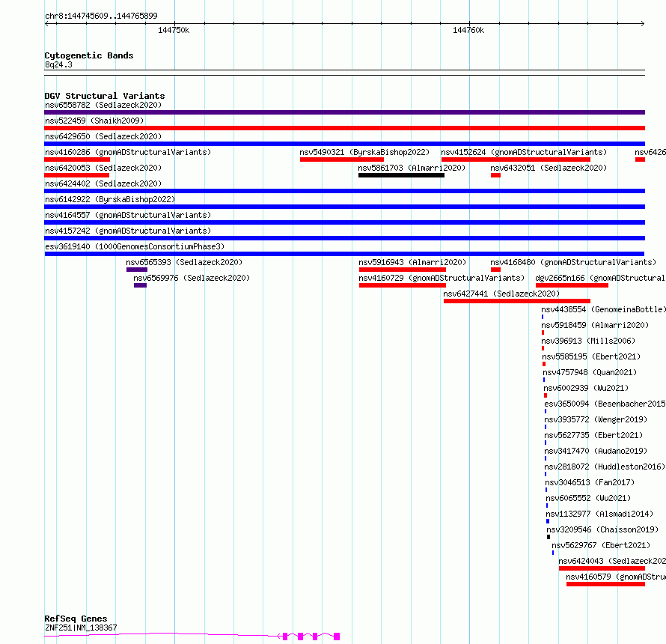This screenshot has width=666, height=644.
Task: Click the nsv3417470 (Audano2019) label
Action: pyautogui.click(x=596, y=451)
